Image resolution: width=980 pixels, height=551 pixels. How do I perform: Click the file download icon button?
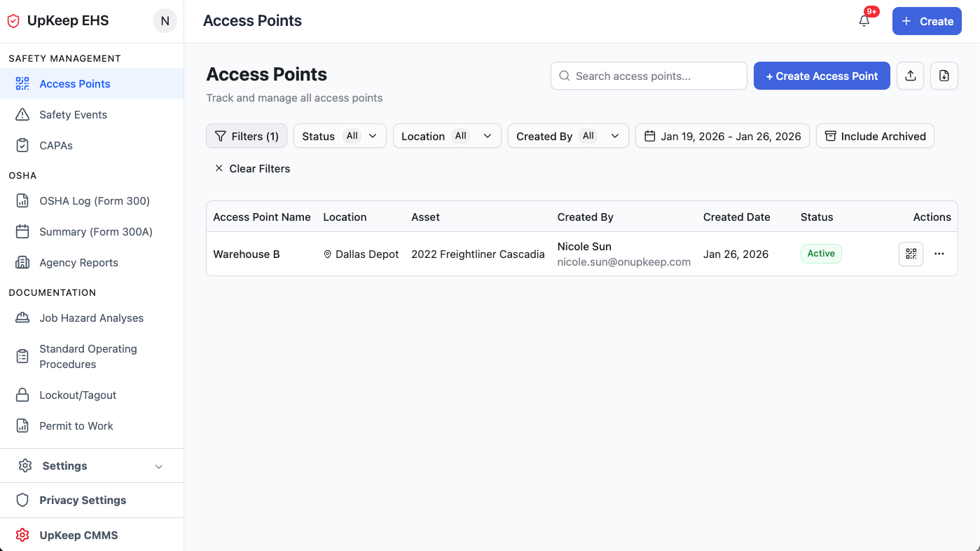(944, 76)
